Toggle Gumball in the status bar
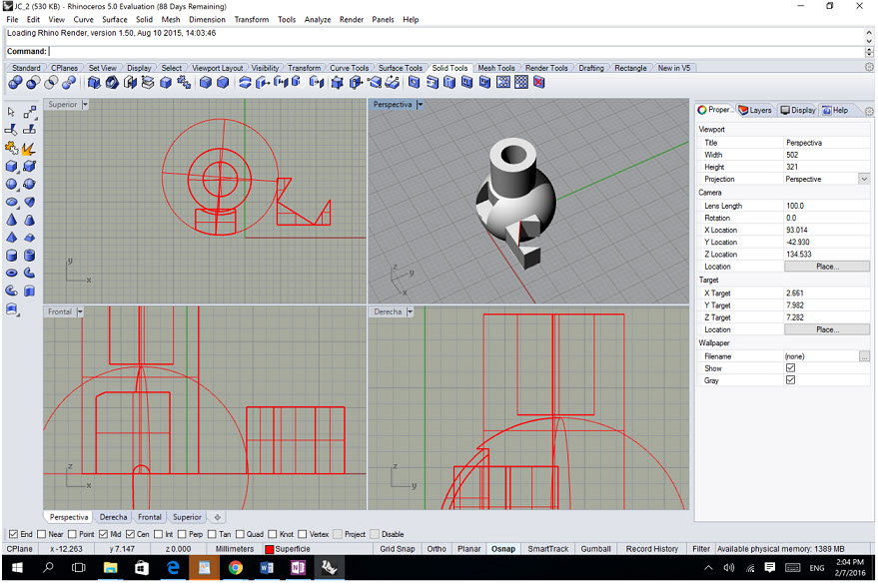Screen dimensions: 878x588 coord(595,549)
